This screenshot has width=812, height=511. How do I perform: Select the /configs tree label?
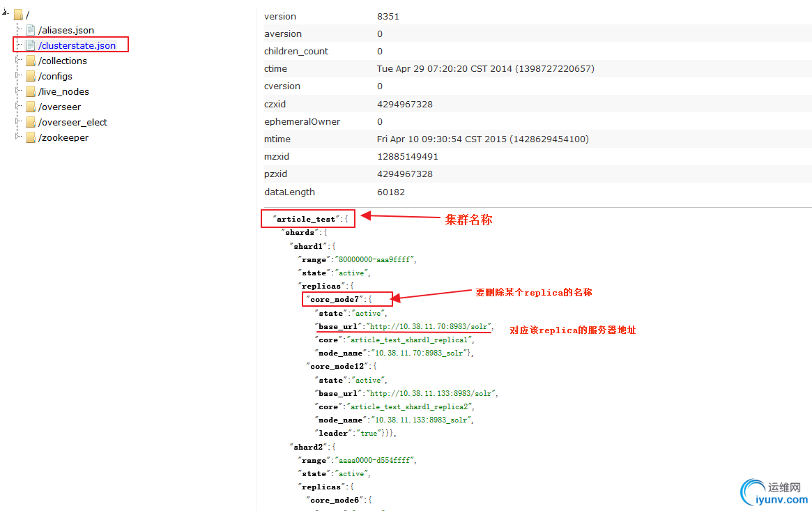pos(55,76)
